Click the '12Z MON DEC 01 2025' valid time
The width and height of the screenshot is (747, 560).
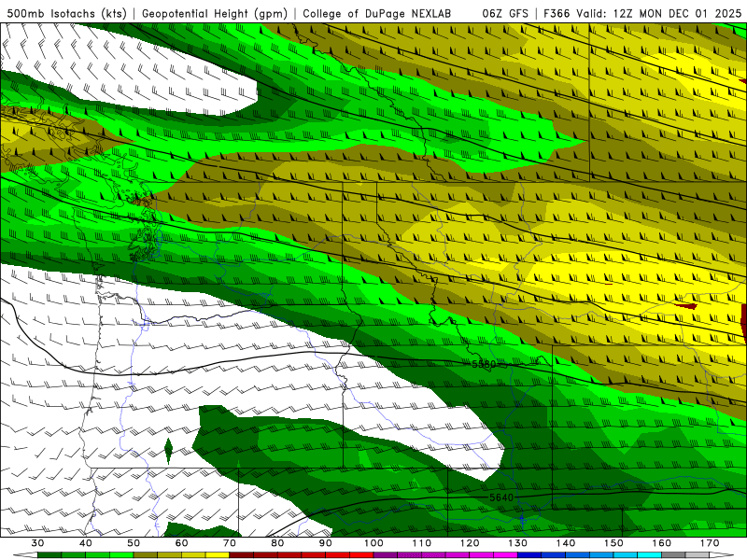point(678,13)
